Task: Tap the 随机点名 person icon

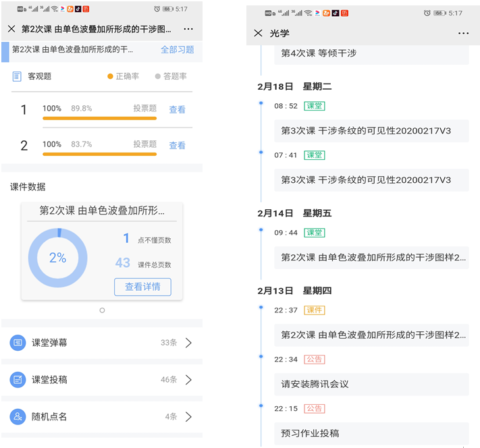Action: coord(18,416)
